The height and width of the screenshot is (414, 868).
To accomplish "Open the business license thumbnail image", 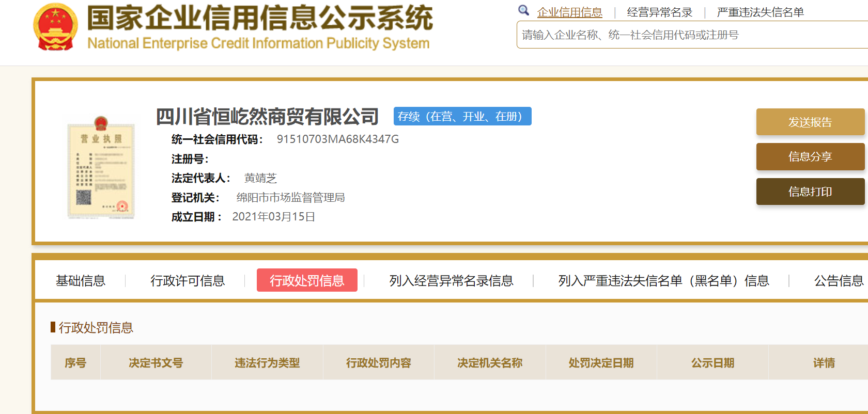I will click(x=101, y=168).
